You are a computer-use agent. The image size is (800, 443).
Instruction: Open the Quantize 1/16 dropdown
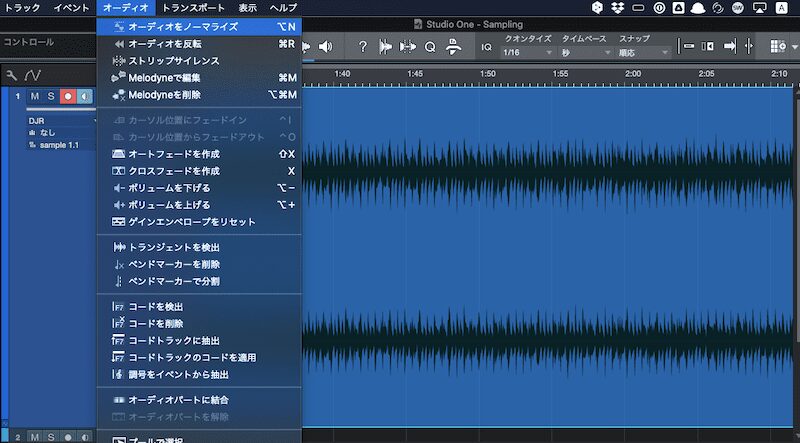[x=528, y=52]
